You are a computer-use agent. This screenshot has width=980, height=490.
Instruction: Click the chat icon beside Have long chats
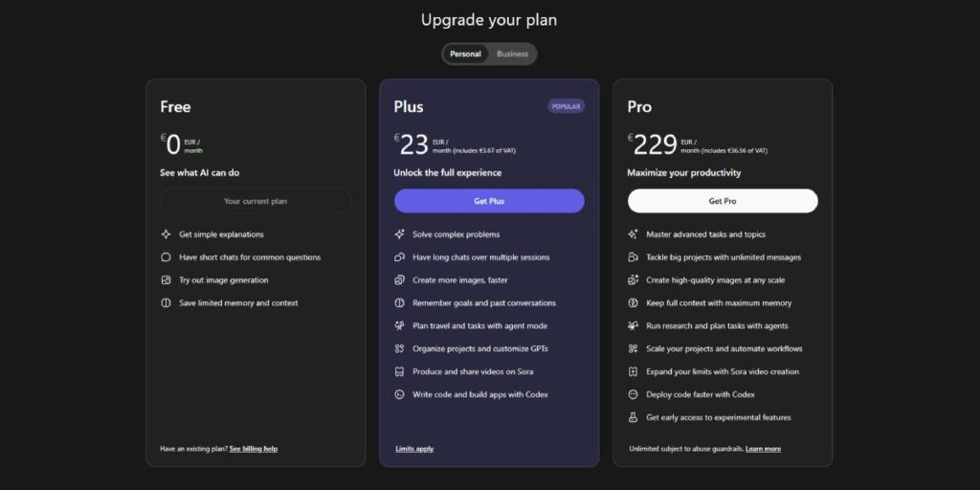[400, 257]
